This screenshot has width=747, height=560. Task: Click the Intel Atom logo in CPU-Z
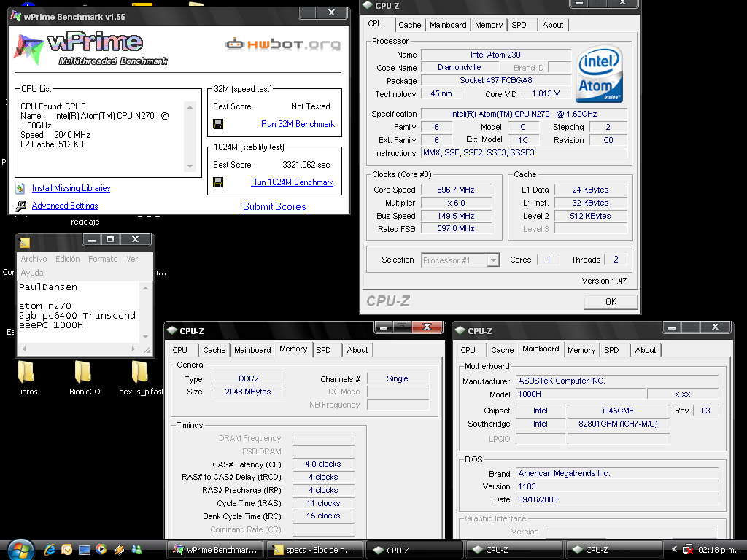click(x=599, y=74)
